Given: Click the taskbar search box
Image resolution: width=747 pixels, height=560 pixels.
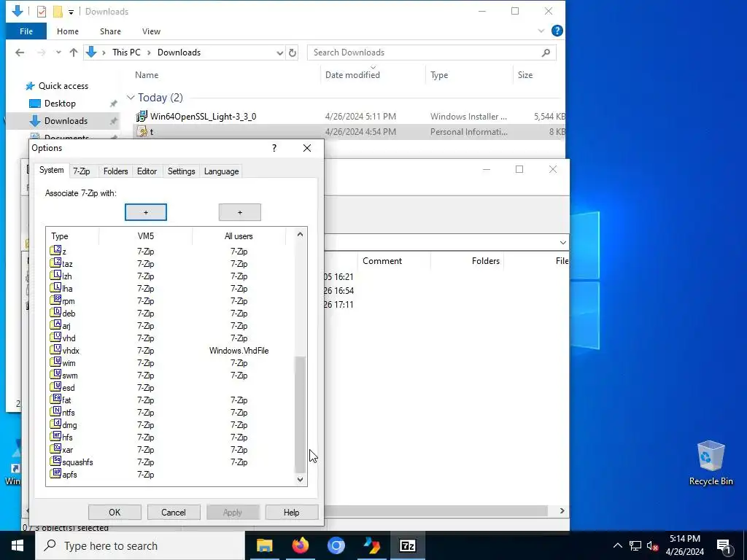Looking at the screenshot, I should pyautogui.click(x=140, y=545).
